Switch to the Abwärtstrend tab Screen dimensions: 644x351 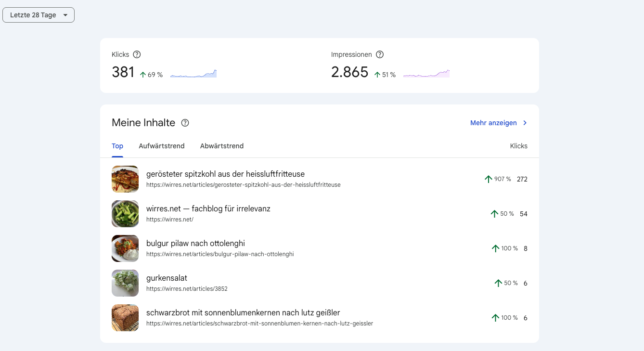point(222,146)
